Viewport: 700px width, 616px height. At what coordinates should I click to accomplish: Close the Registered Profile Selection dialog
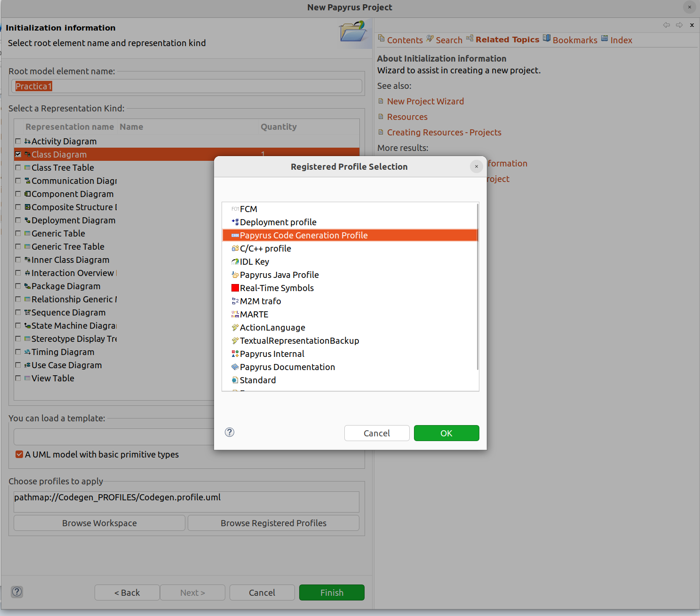476,166
